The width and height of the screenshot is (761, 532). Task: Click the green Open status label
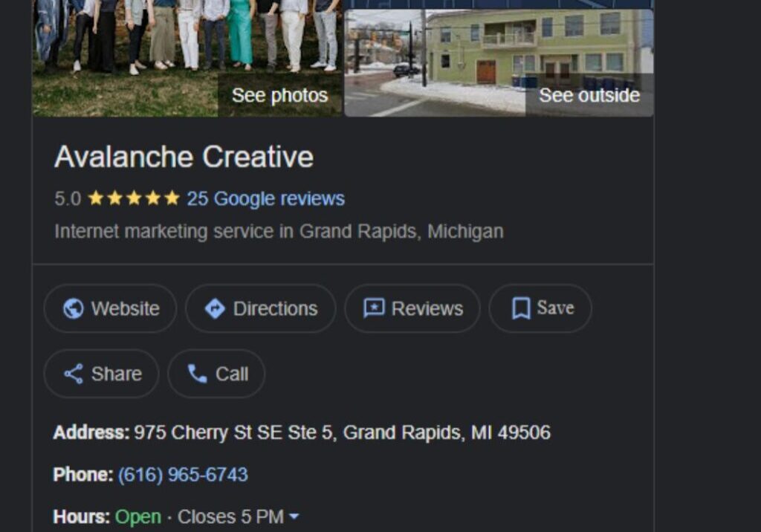(137, 517)
